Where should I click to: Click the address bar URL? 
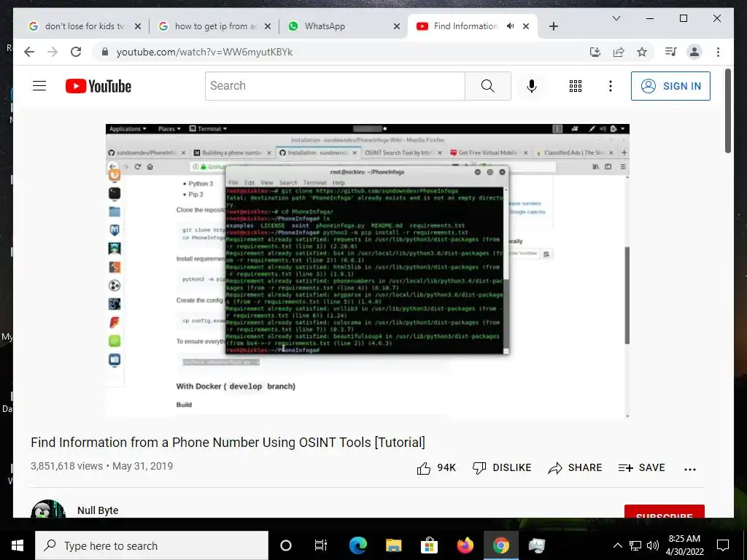tap(204, 52)
